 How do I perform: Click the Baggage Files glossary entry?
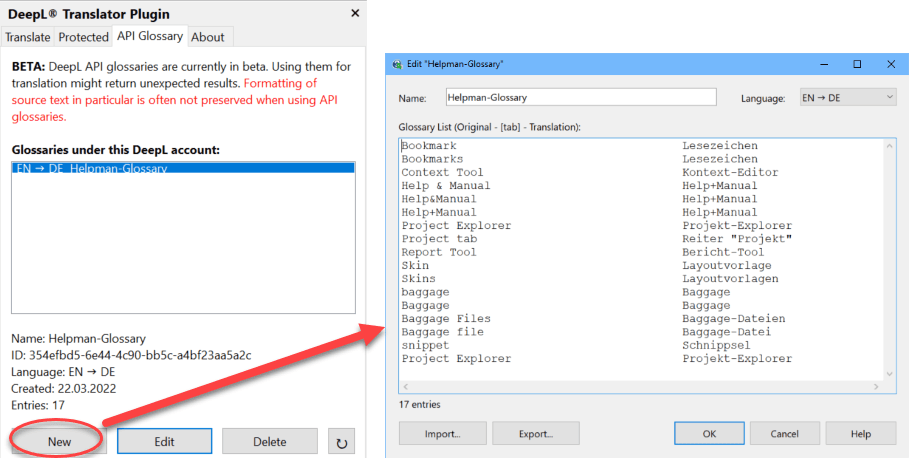point(446,319)
